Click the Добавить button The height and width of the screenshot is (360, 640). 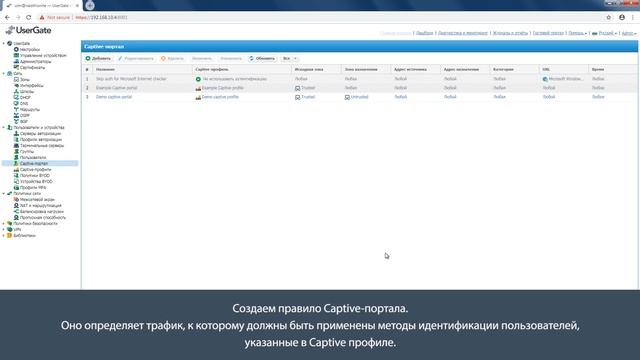coord(98,58)
